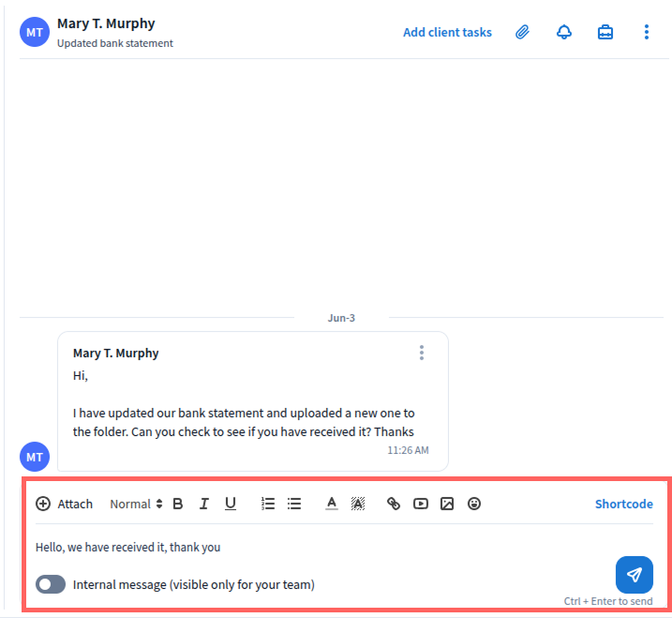Insert an image using picture icon
Viewport: 672px width, 618px height.
[x=447, y=504]
